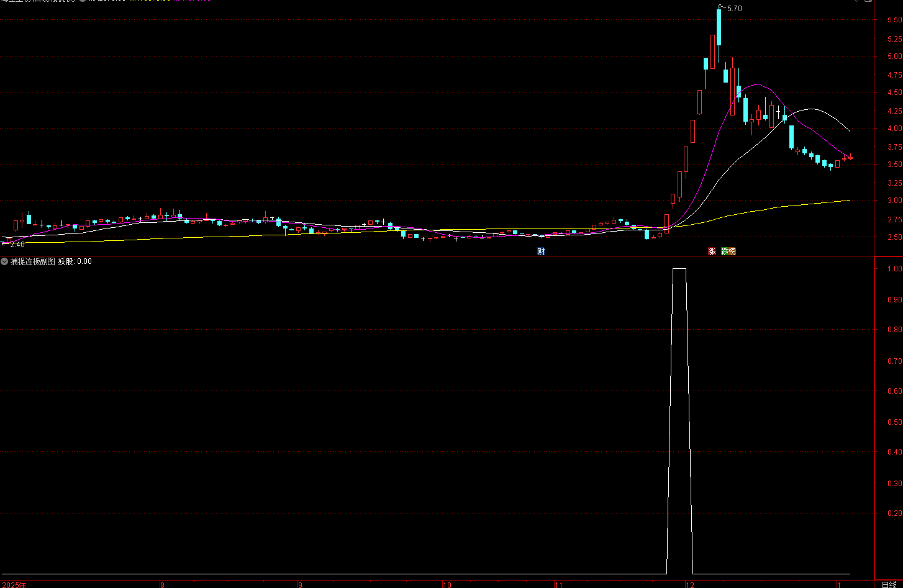Screen dimensions: 903x588
Task: Open the 日线 period selector
Action: (889, 584)
